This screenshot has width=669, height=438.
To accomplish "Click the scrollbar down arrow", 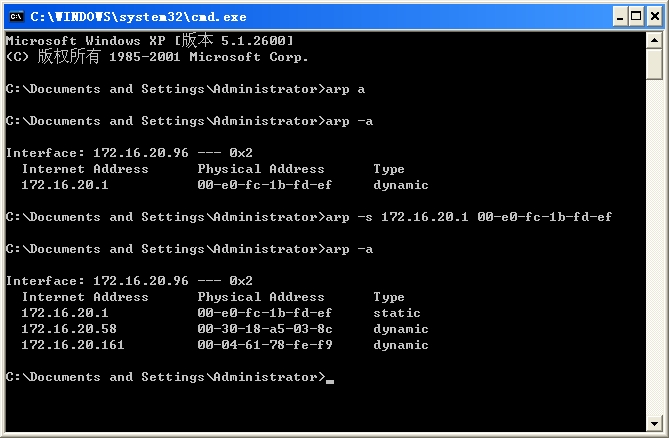I will tap(654, 422).
